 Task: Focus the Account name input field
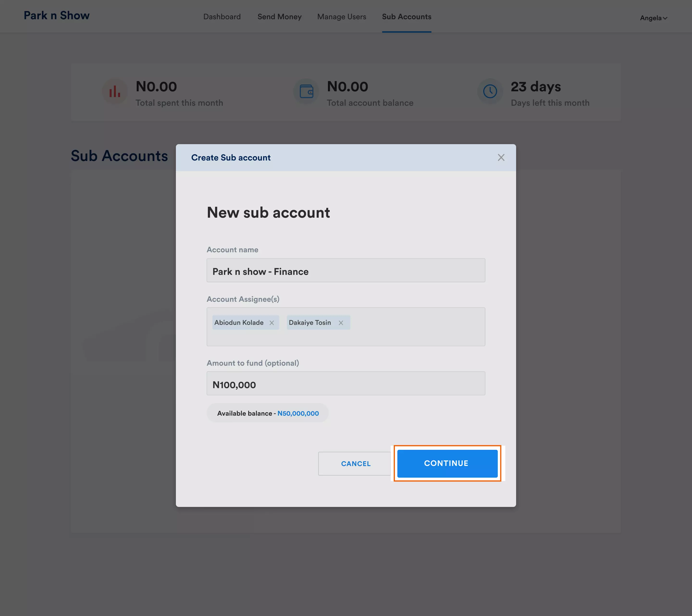[346, 271]
